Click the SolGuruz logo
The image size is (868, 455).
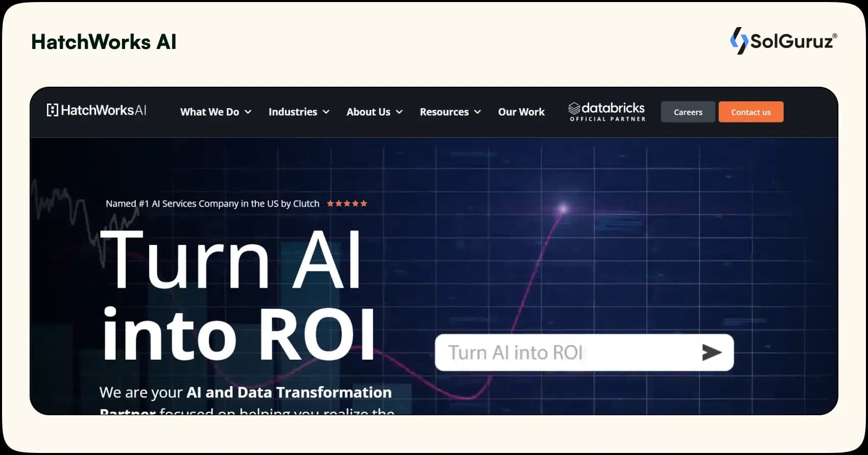click(783, 41)
